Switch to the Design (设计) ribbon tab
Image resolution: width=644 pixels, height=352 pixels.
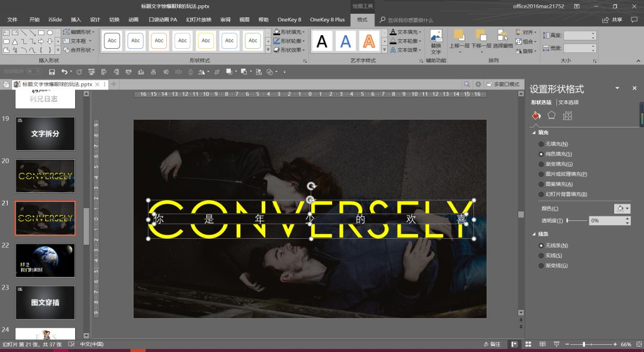tap(95, 20)
